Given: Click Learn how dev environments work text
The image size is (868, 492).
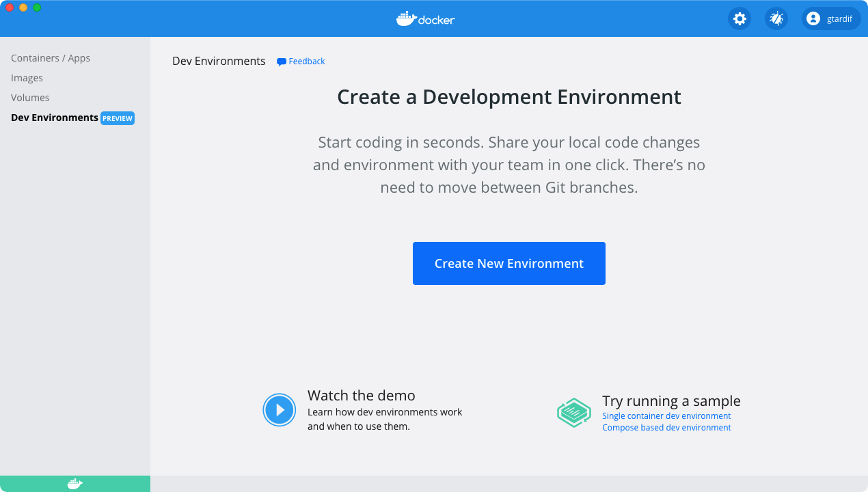Looking at the screenshot, I should [x=385, y=412].
